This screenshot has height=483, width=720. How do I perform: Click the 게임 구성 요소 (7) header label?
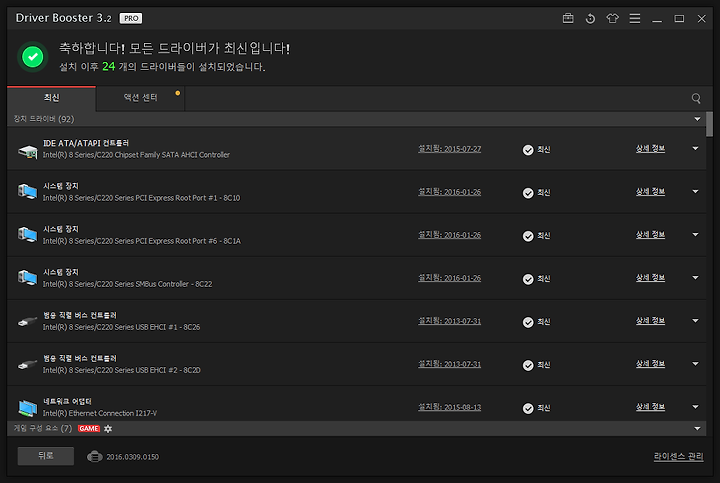click(x=43, y=428)
